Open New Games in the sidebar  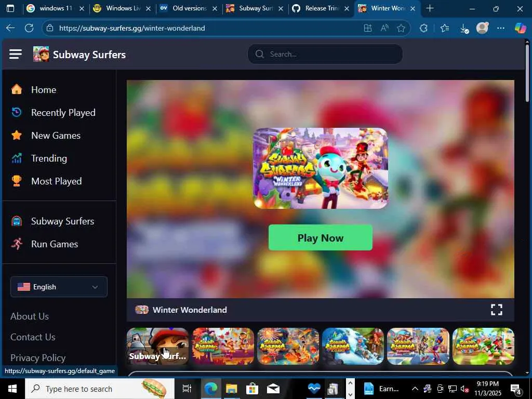tap(56, 136)
